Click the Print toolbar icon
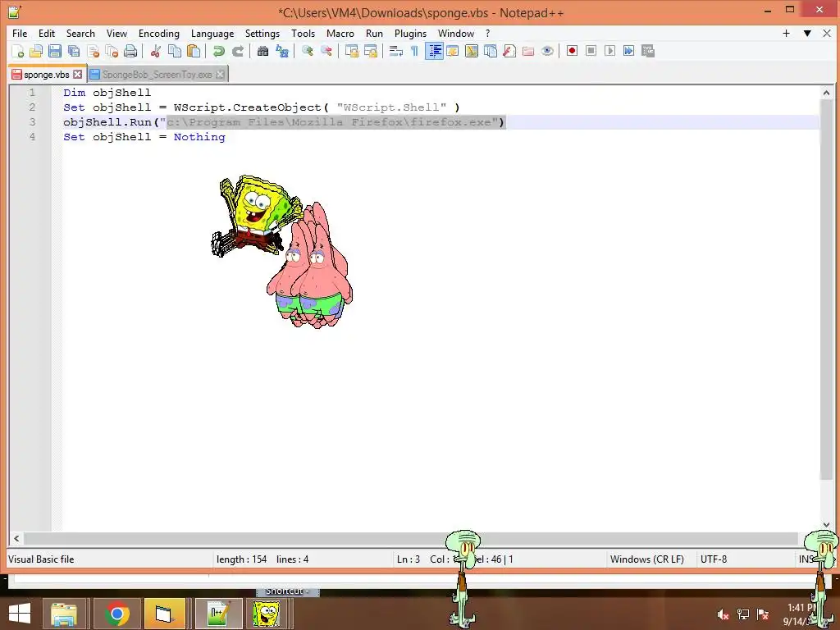Viewport: 840px width, 630px height. click(x=130, y=51)
